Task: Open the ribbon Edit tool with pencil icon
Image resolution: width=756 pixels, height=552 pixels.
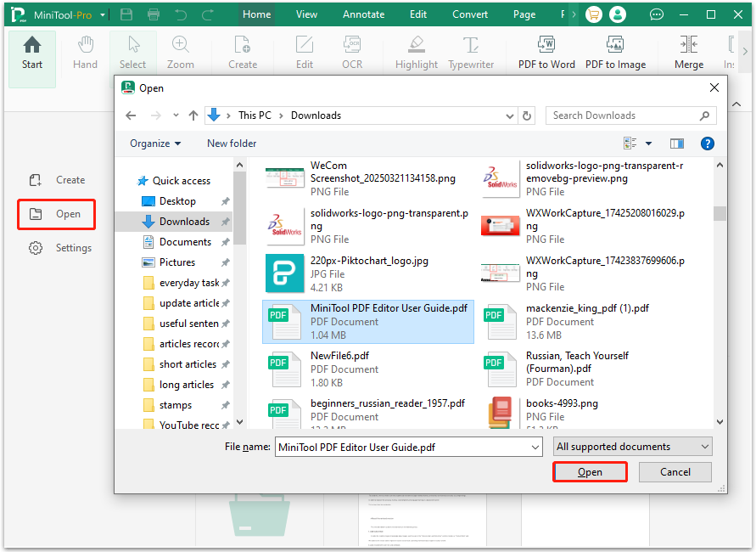Action: [305, 54]
